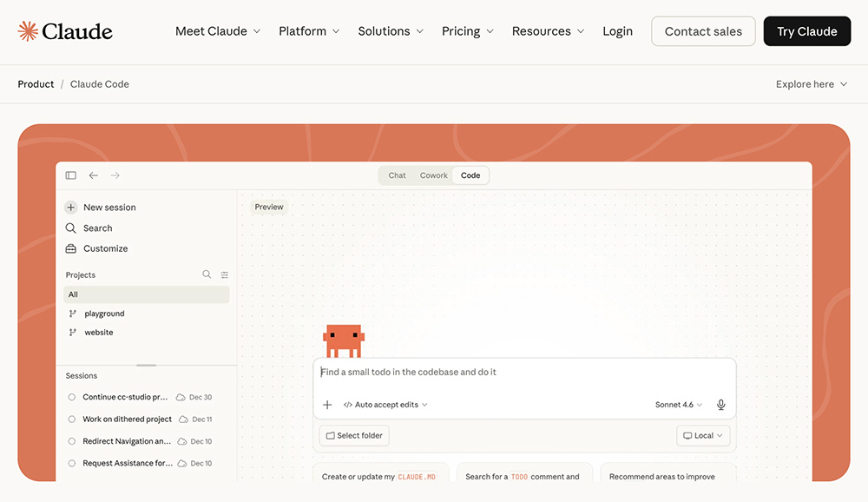Viewport: 868px width, 502px height.
Task: Toggle the 'Auto accept edits' mode
Action: point(385,405)
